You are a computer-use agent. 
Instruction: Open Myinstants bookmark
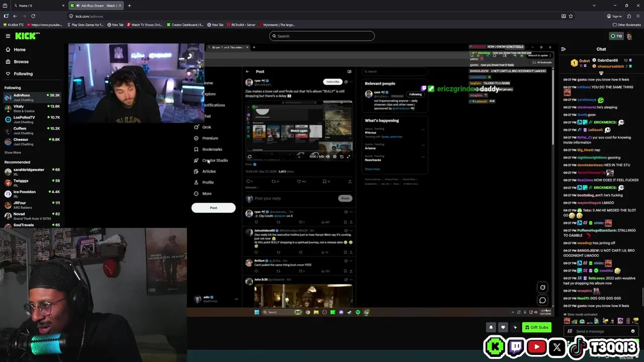click(276, 25)
